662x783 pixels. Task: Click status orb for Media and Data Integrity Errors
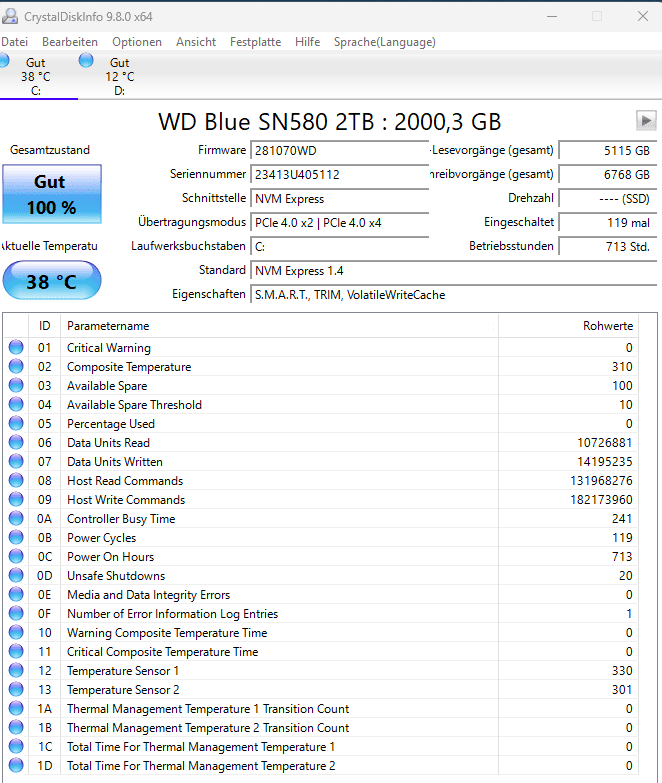click(16, 594)
